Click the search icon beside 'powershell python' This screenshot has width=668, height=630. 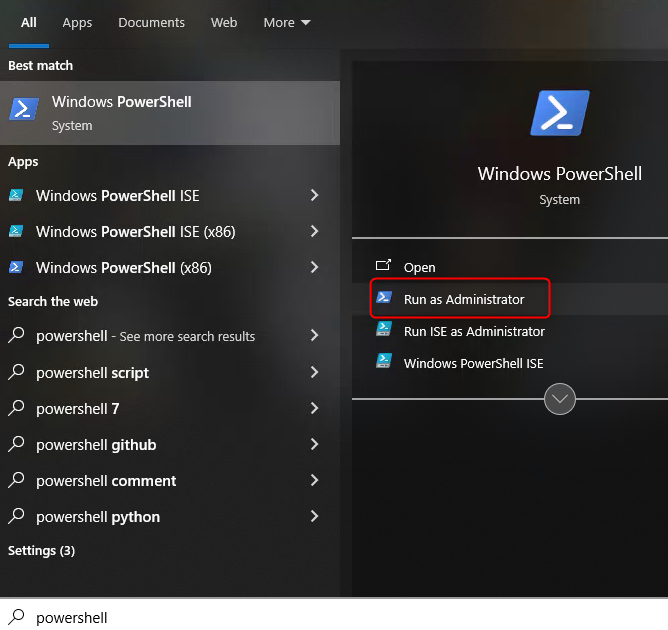pos(17,516)
